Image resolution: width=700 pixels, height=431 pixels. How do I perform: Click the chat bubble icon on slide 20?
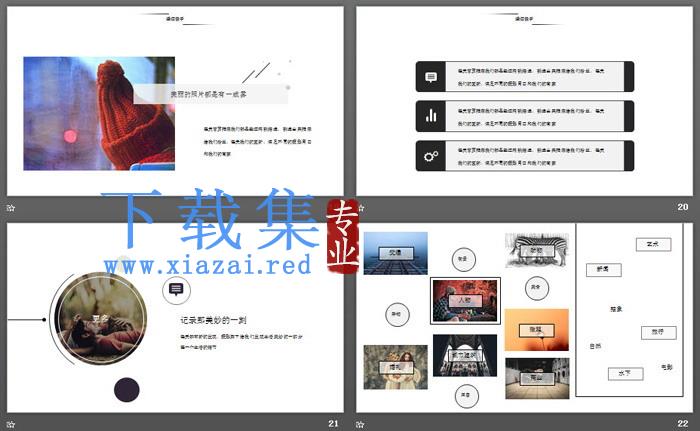pyautogui.click(x=431, y=77)
